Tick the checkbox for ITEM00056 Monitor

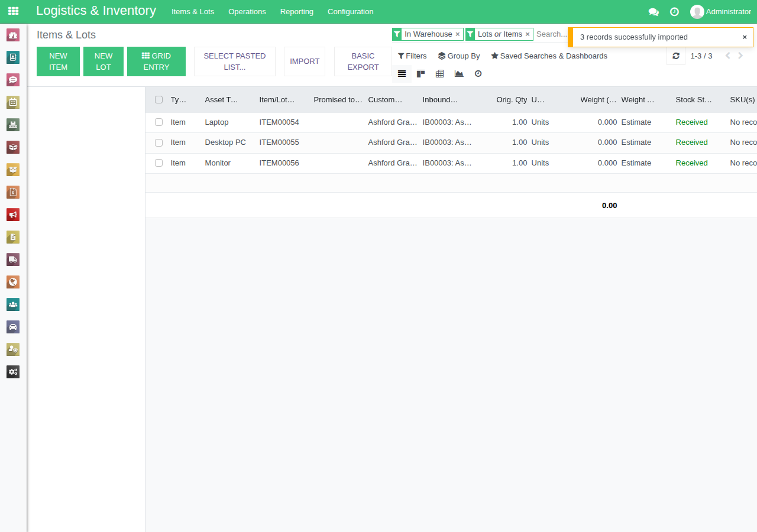[158, 163]
